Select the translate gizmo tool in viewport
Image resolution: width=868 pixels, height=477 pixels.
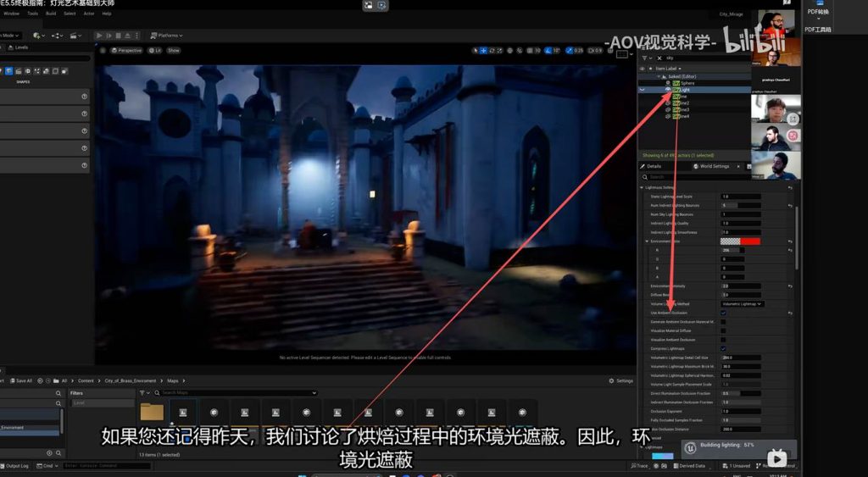484,51
